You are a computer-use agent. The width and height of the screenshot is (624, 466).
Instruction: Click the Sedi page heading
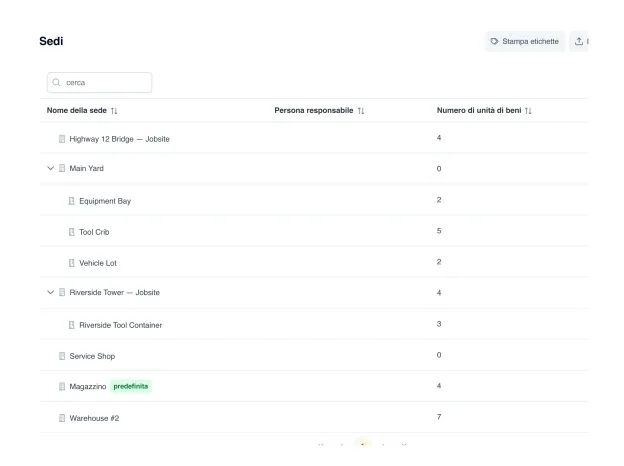51,41
